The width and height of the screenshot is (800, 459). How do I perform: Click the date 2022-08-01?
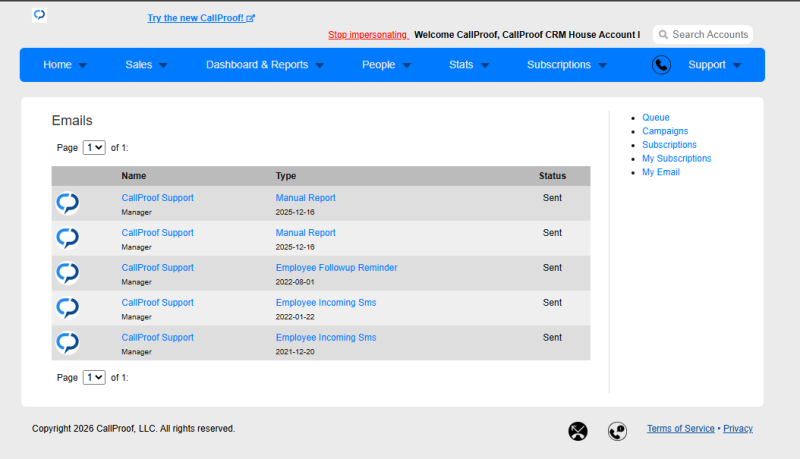pyautogui.click(x=295, y=282)
